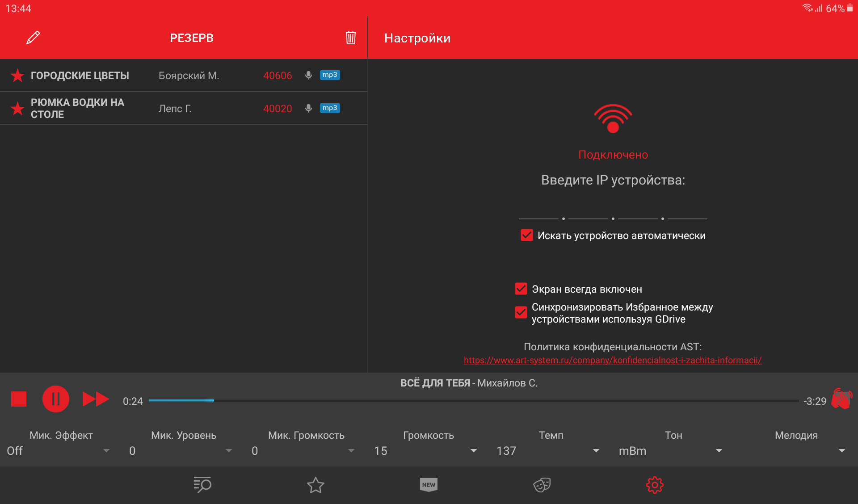Open Тон dropdown showing mBm
Image resolution: width=858 pixels, height=504 pixels.
(x=670, y=451)
